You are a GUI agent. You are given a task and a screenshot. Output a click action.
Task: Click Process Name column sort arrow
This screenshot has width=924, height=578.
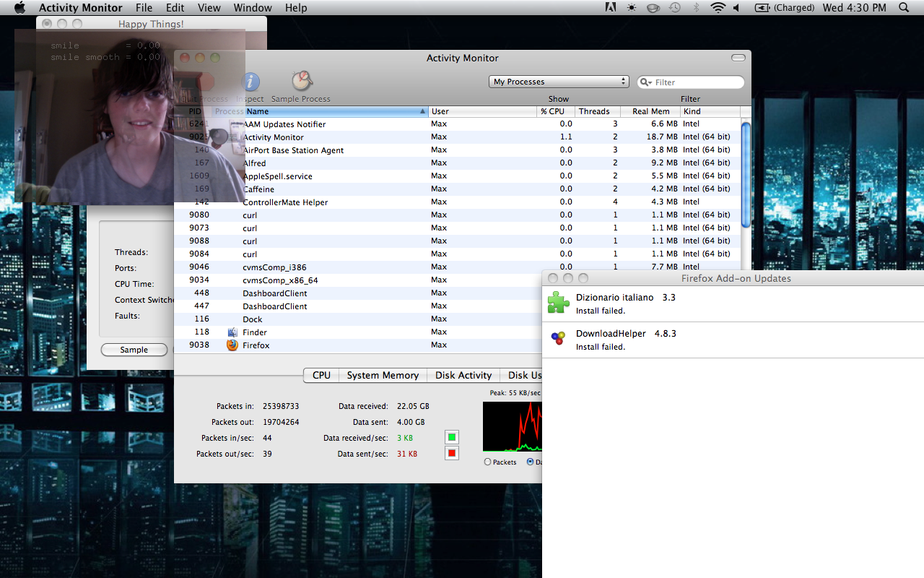click(x=423, y=112)
